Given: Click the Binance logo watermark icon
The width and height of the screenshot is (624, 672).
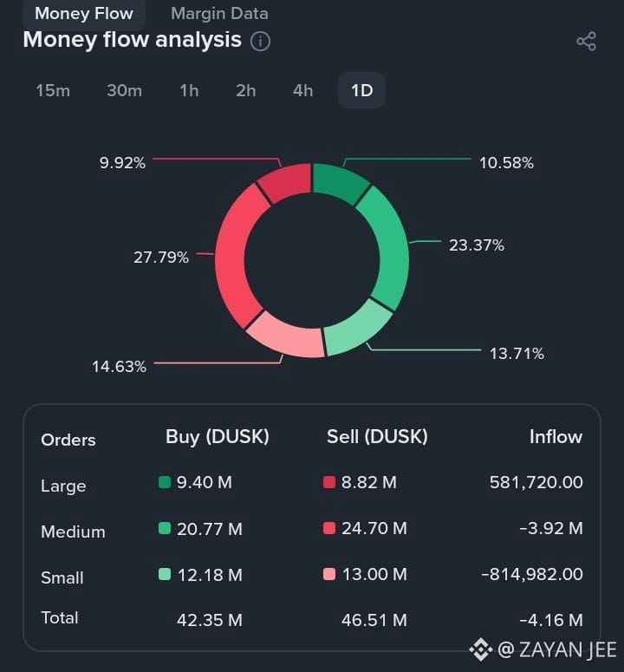Looking at the screenshot, I should pos(480,649).
